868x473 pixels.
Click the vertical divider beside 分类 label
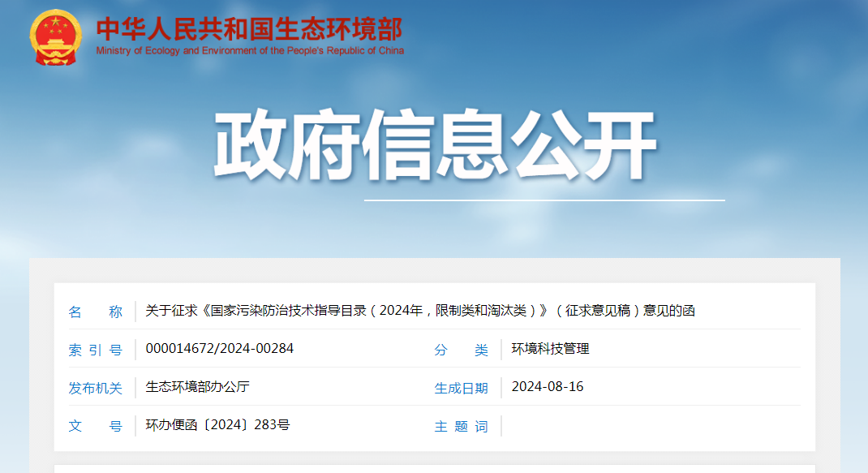click(x=501, y=350)
